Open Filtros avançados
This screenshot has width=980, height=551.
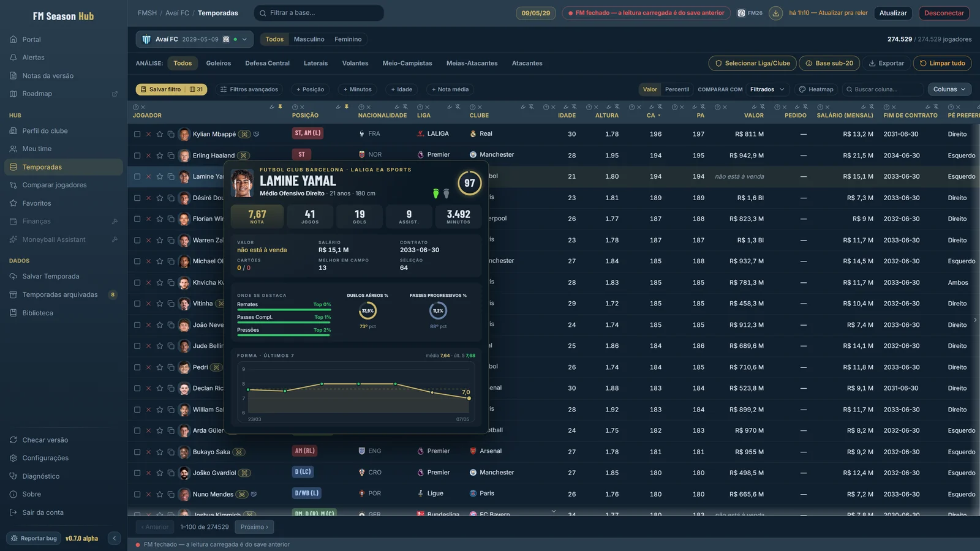pyautogui.click(x=249, y=89)
